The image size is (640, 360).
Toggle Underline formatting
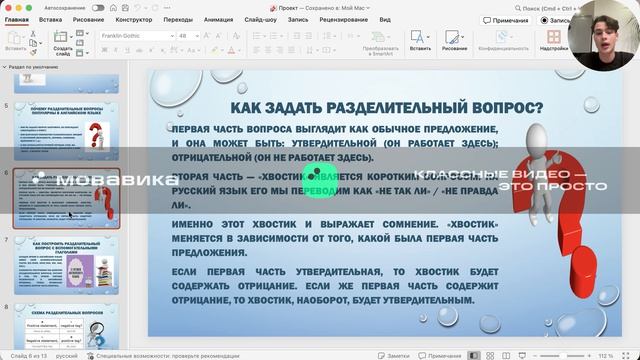pos(127,50)
